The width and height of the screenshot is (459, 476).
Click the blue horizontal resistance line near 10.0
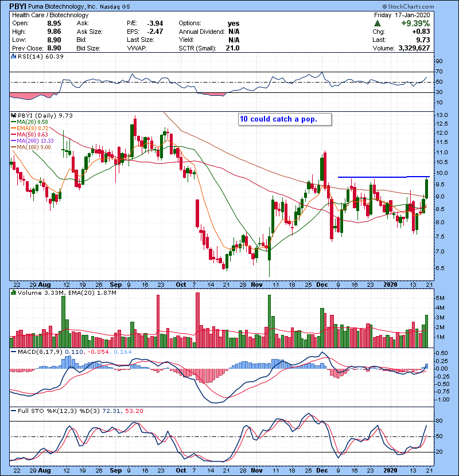(384, 177)
